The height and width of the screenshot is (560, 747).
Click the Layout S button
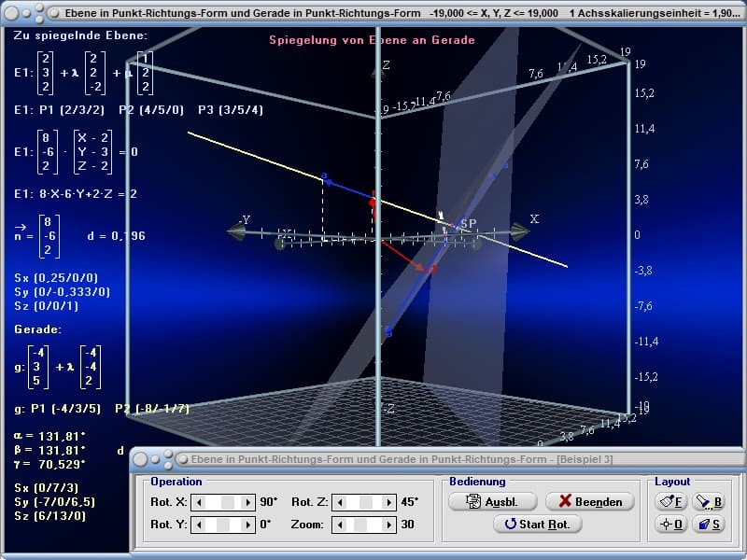(x=709, y=525)
